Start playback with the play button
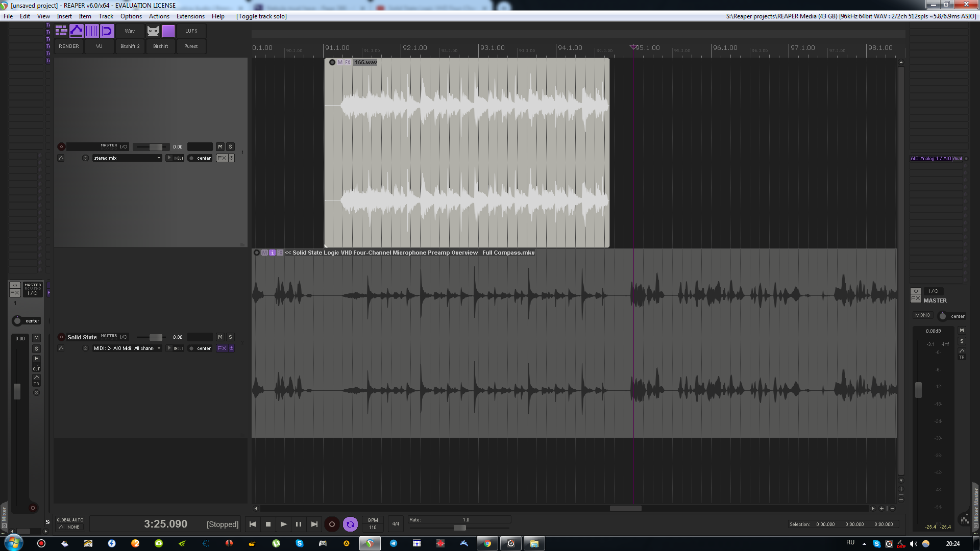Viewport: 980px width, 551px height. 284,524
